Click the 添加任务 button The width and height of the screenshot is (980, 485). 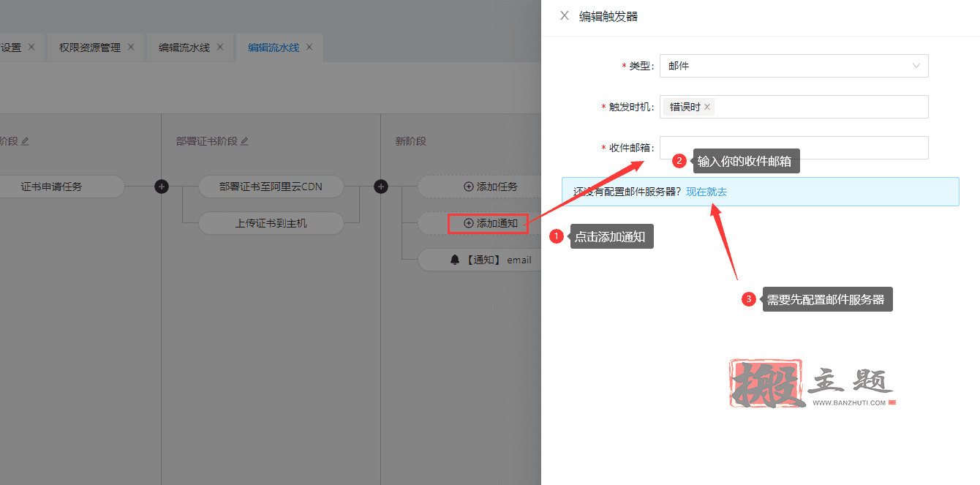point(490,187)
